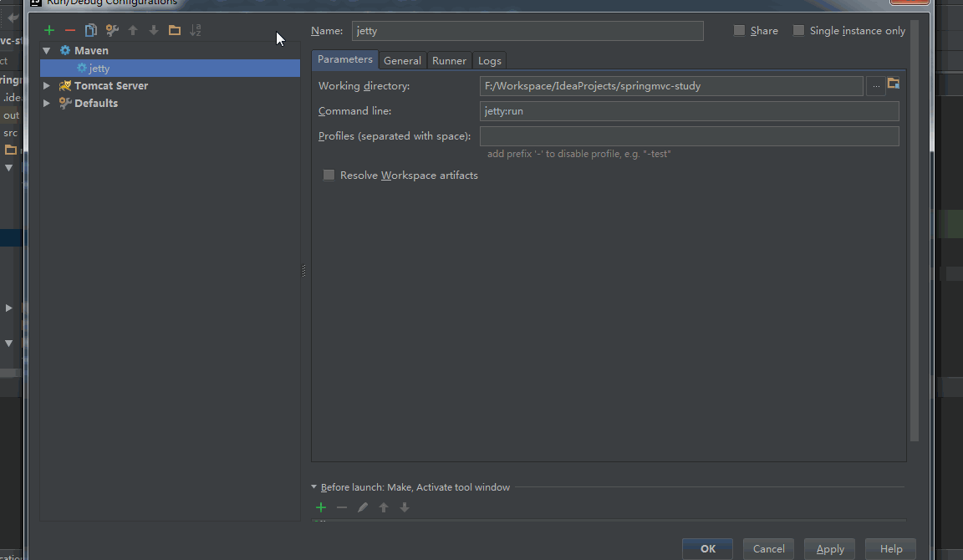The width and height of the screenshot is (963, 560).
Task: Click the Command line input field
Action: [x=689, y=111]
